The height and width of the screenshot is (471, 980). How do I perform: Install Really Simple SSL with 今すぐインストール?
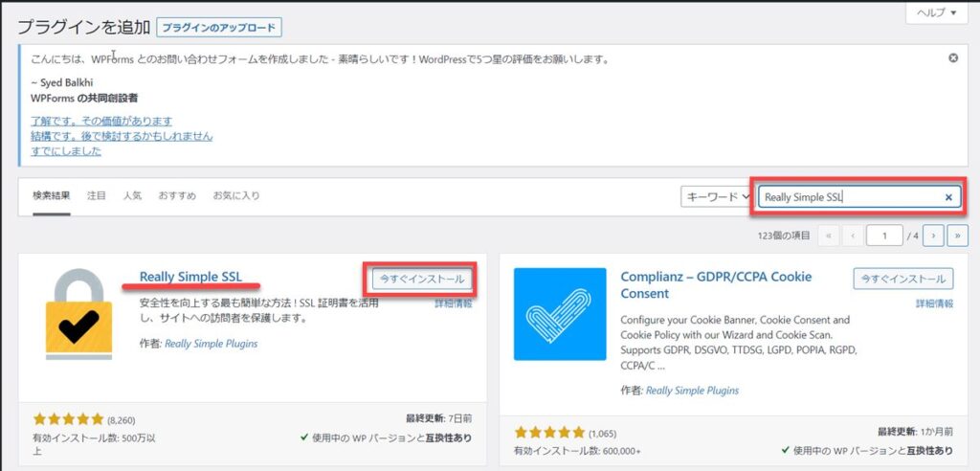coord(422,279)
